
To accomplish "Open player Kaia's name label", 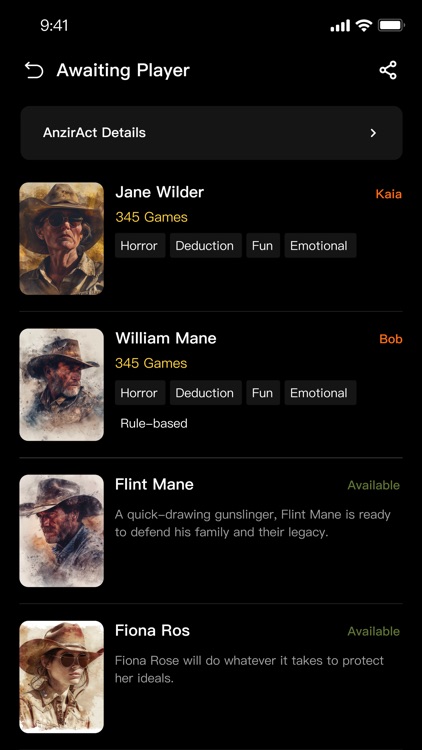I will point(389,194).
